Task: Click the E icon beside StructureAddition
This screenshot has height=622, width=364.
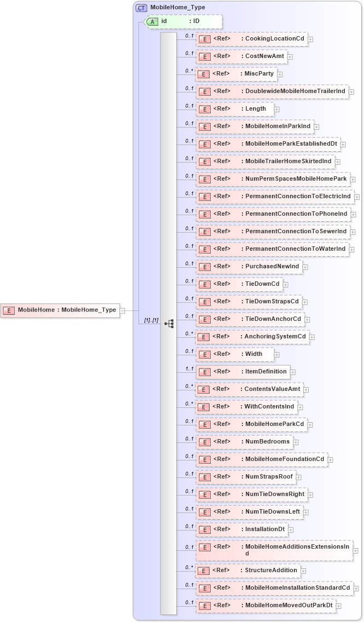Action: 204,571
